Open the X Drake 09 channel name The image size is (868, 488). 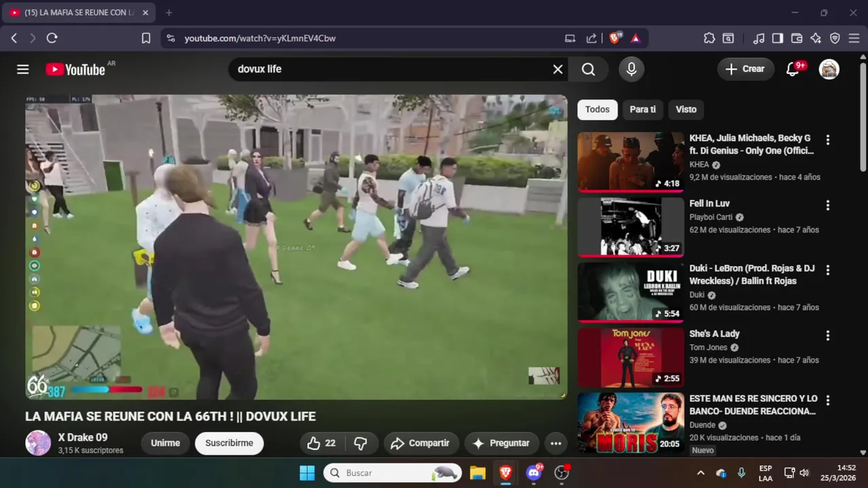click(83, 437)
